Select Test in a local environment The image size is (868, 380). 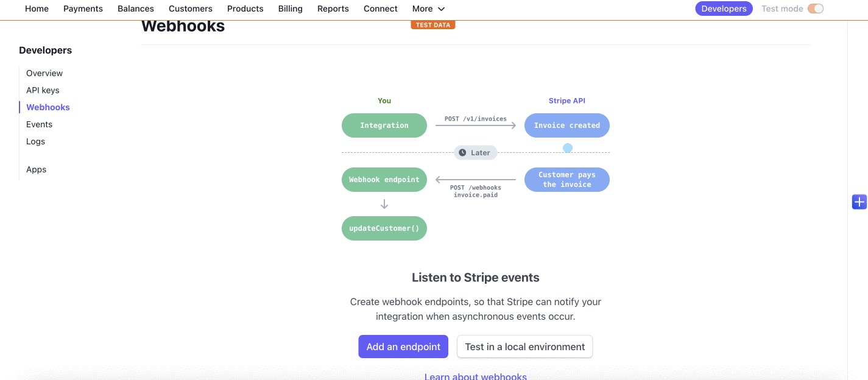click(x=524, y=346)
